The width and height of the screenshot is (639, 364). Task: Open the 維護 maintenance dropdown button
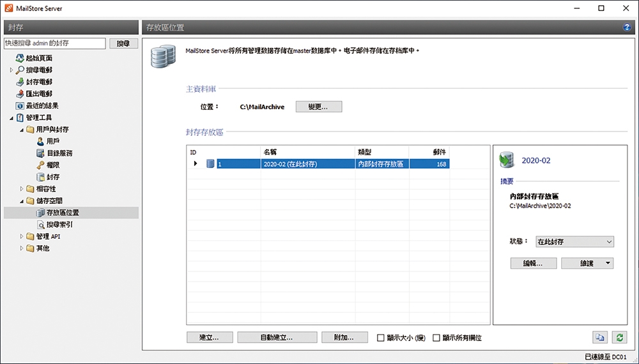[587, 264]
